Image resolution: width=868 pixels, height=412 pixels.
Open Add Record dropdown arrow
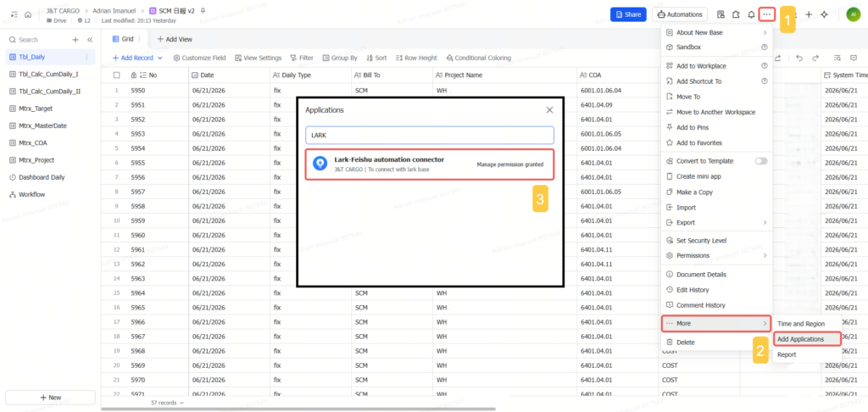click(160, 58)
